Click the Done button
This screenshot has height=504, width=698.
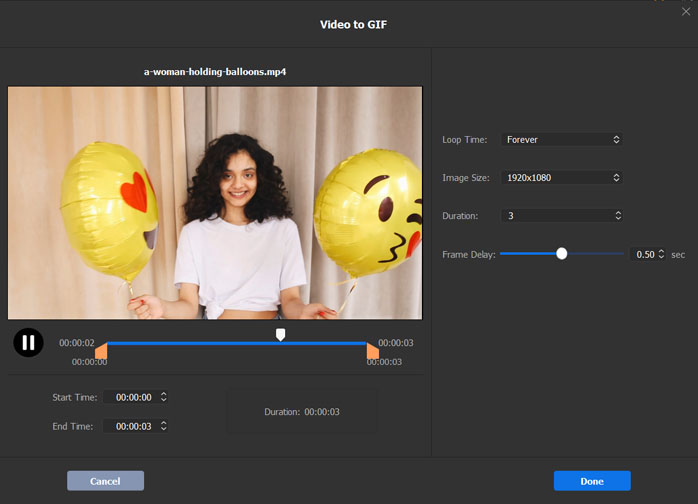coord(592,481)
